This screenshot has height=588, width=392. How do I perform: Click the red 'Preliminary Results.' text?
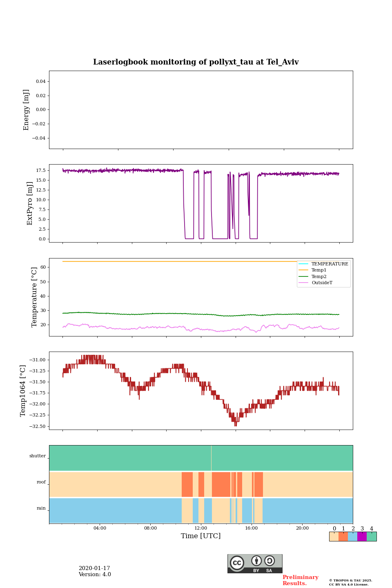pyautogui.click(x=301, y=580)
